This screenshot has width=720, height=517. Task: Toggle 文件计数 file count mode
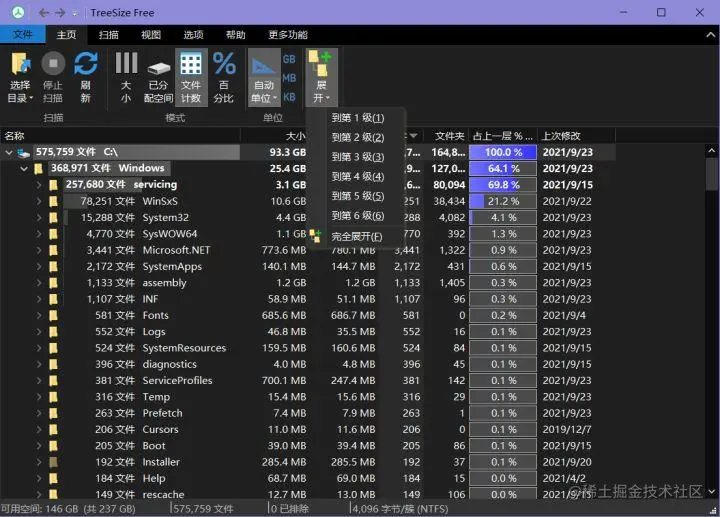(191, 77)
